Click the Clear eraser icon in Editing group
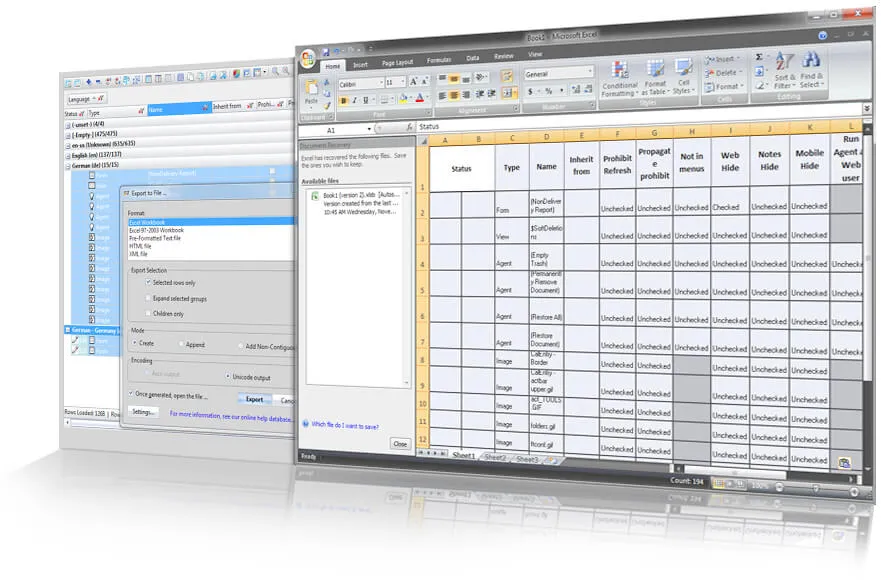881x580 pixels. [x=760, y=85]
